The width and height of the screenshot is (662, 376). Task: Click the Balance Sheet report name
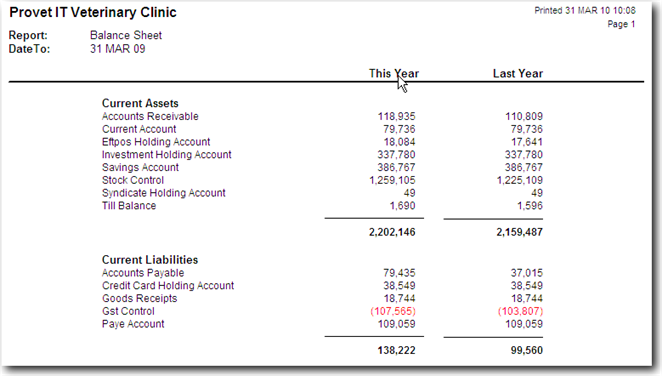tap(126, 35)
